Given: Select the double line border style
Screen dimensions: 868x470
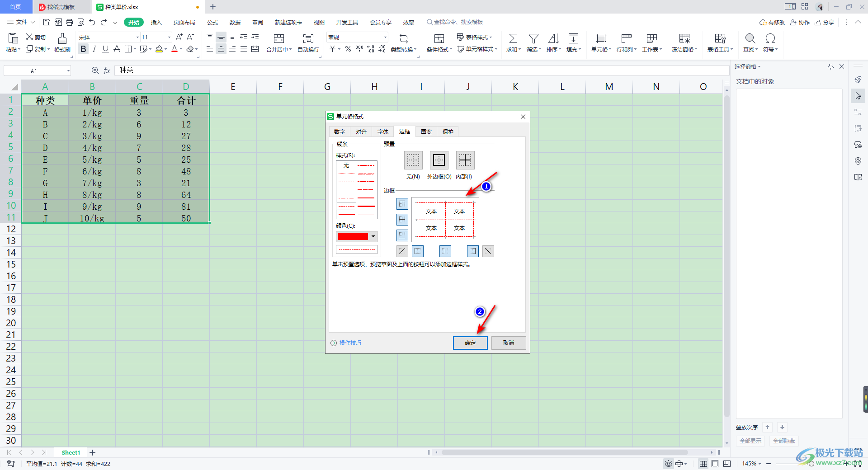Looking at the screenshot, I should click(366, 214).
